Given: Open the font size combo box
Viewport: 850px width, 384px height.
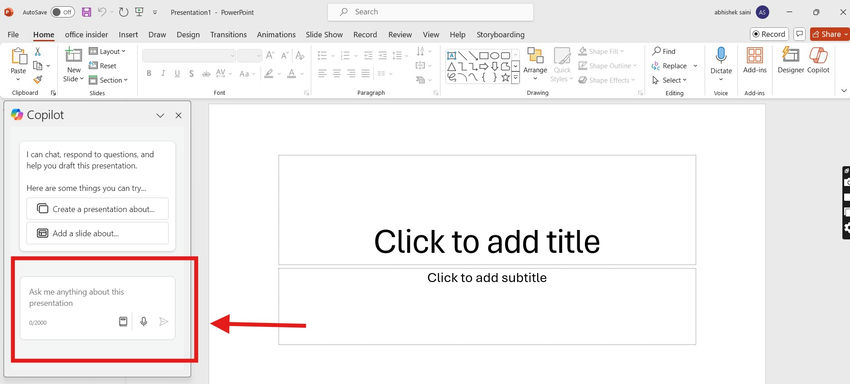Looking at the screenshot, I should point(249,56).
